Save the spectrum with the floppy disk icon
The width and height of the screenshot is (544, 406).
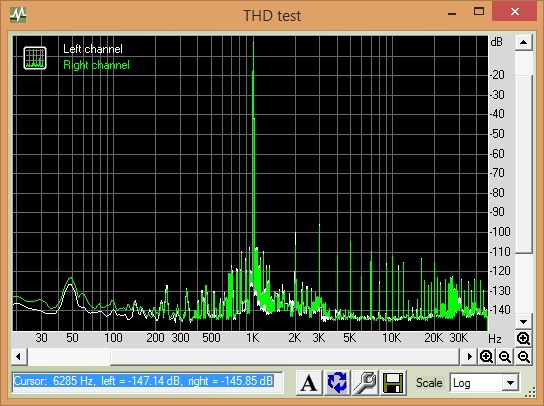pos(393,383)
